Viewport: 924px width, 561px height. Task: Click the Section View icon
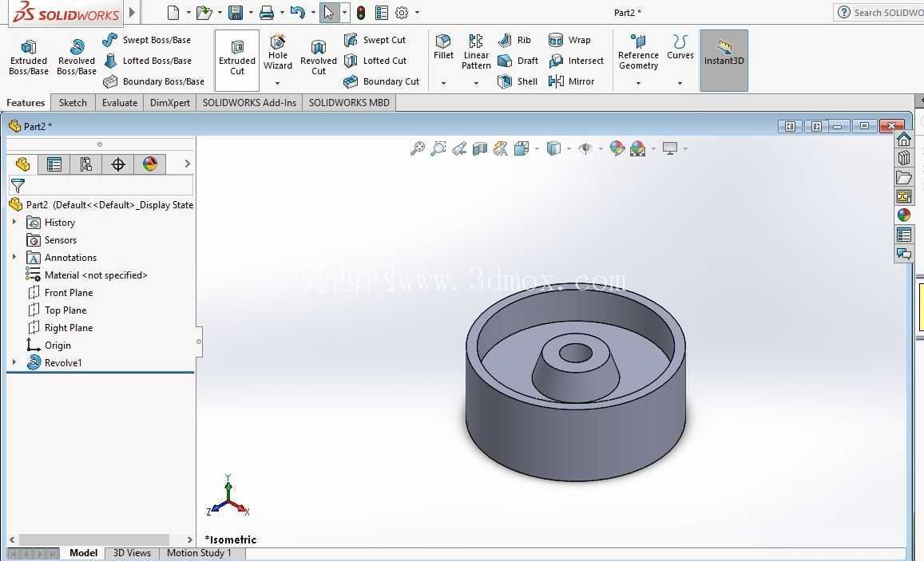[x=480, y=148]
